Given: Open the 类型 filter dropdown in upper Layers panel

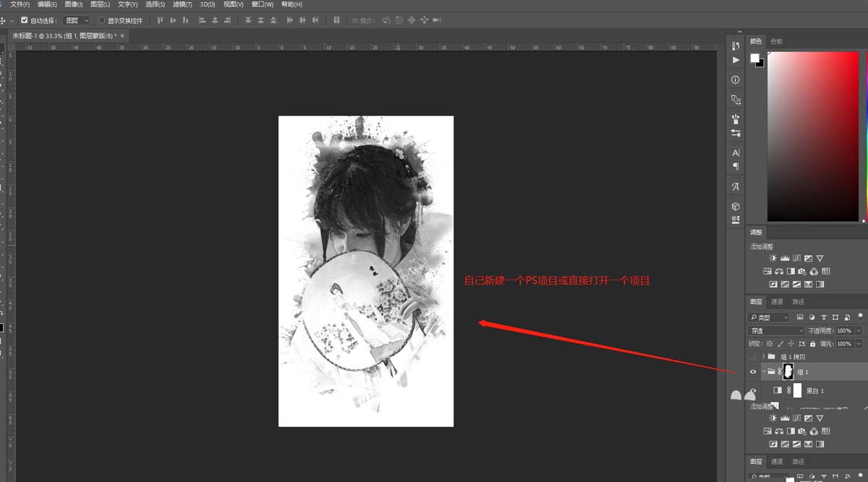Looking at the screenshot, I should coord(770,317).
